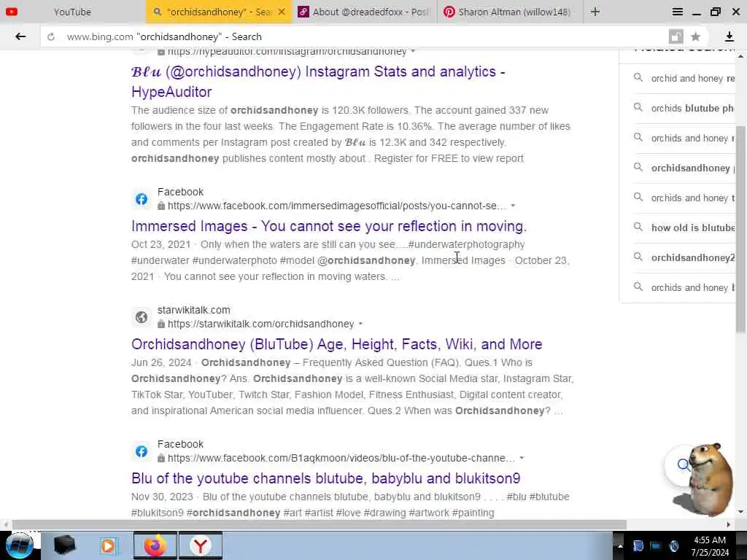This screenshot has height=560, width=747.
Task: Open the browser hamburger menu
Action: [x=677, y=12]
